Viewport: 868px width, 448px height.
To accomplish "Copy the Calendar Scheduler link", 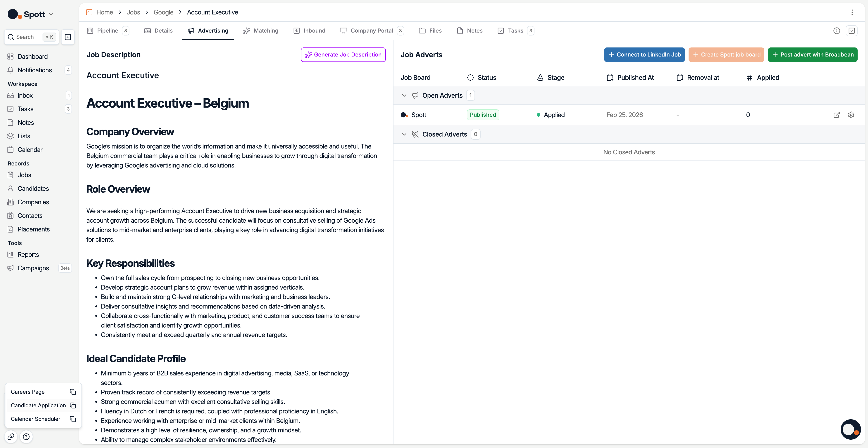I will pyautogui.click(x=73, y=419).
